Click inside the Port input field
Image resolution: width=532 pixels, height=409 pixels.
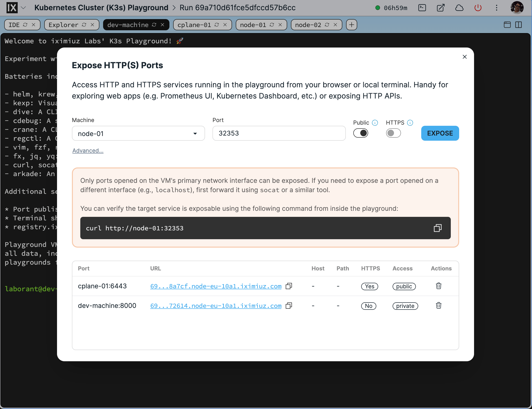pyautogui.click(x=279, y=133)
